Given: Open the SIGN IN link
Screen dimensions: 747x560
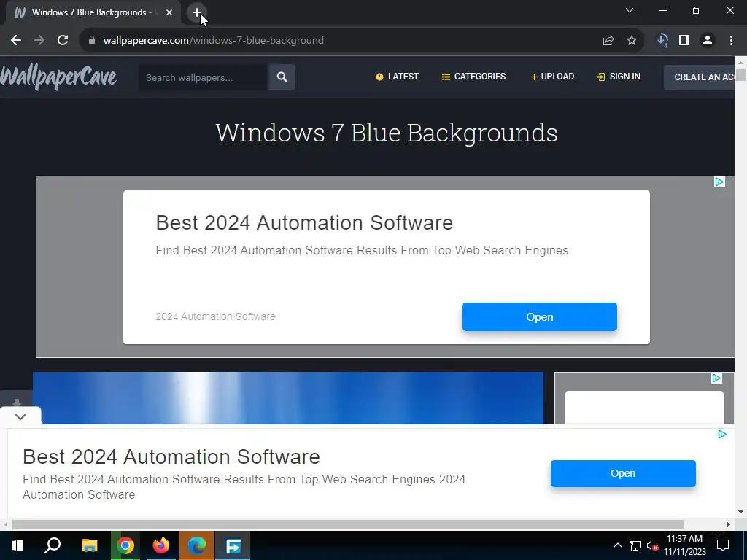Looking at the screenshot, I should click(x=619, y=77).
